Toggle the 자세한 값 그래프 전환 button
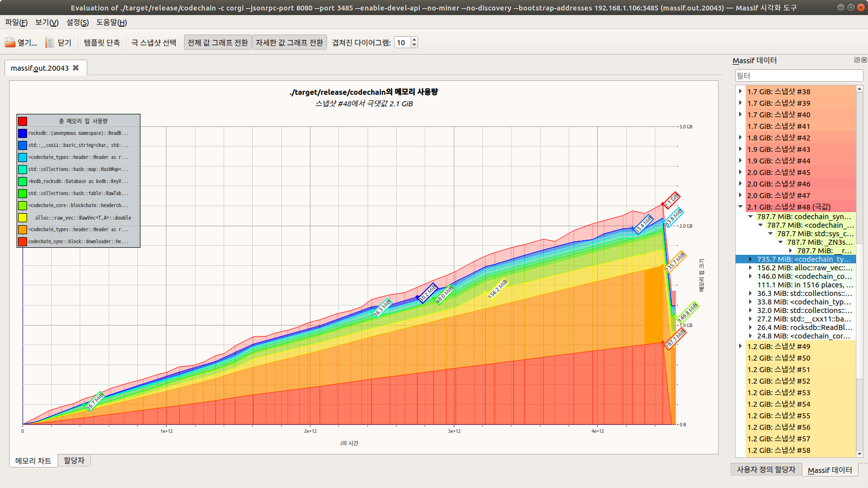868x488 pixels. click(290, 42)
